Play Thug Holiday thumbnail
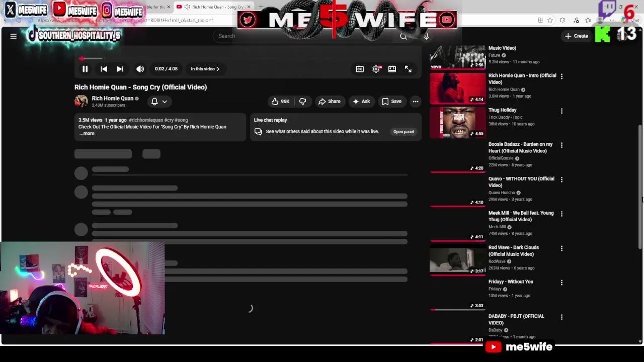Screen dimensions: 644x362 point(457,122)
